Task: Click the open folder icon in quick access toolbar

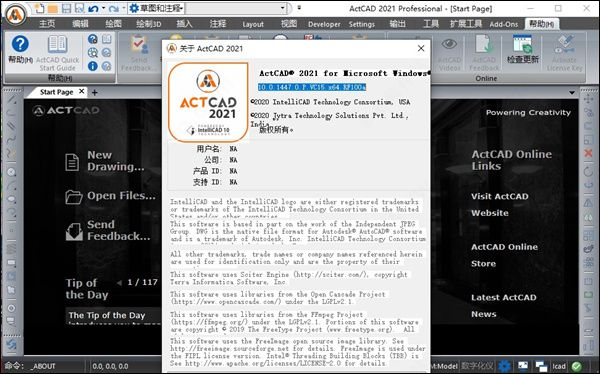Action: tap(53, 8)
